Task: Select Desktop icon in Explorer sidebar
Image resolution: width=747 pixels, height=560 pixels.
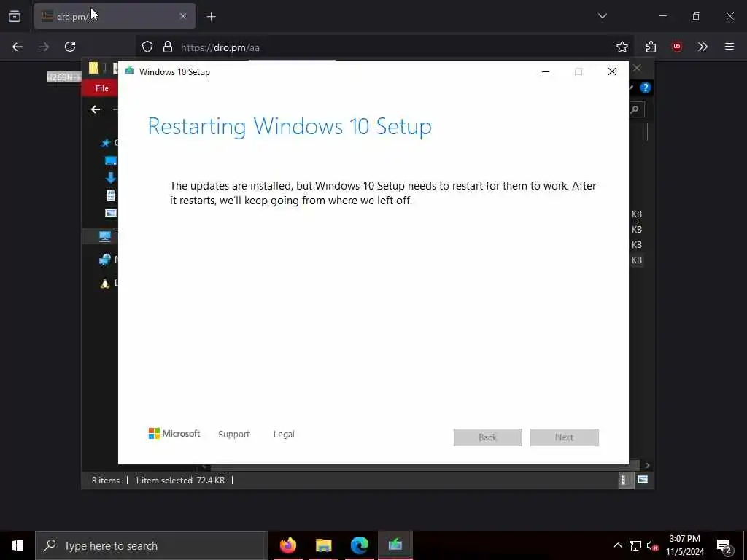Action: tap(111, 160)
